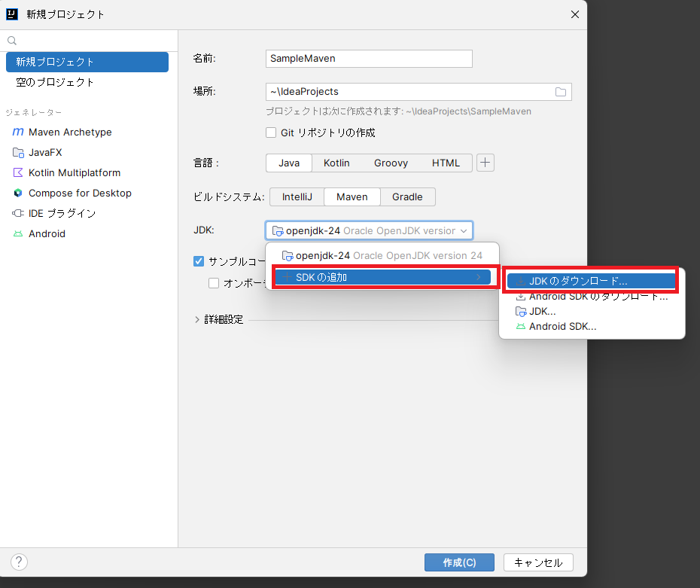Click the Compose for Desktop icon

tap(18, 193)
